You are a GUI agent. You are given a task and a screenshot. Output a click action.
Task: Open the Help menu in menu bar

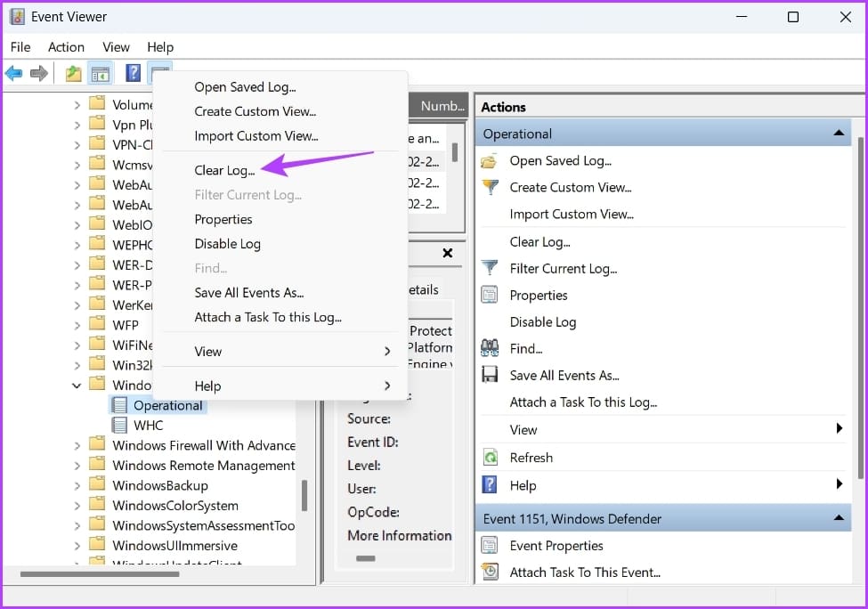click(x=160, y=47)
